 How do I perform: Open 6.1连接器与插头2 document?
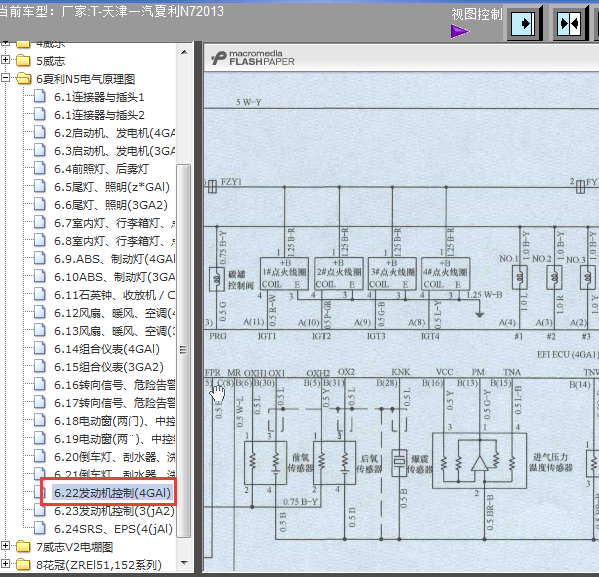[99, 115]
